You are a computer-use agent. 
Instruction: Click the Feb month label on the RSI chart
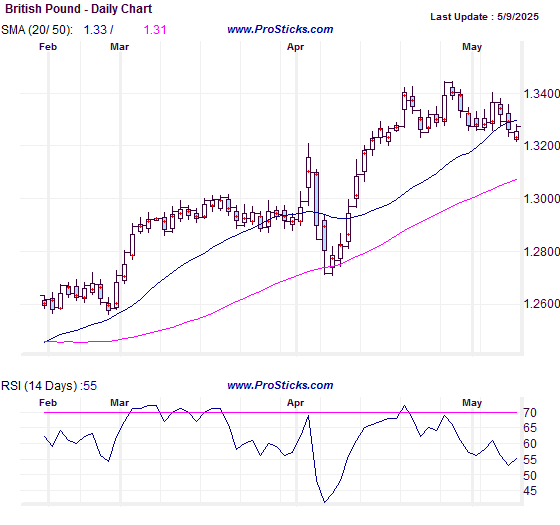pos(48,403)
